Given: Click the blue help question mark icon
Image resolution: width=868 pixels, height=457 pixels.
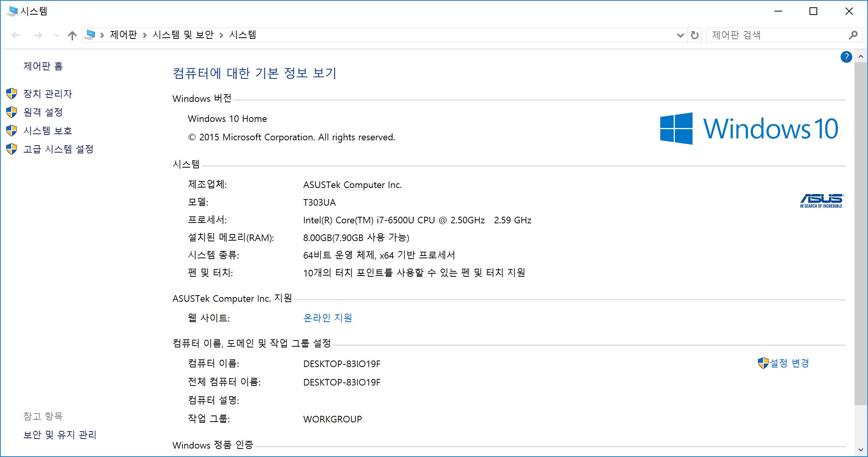Looking at the screenshot, I should point(846,57).
